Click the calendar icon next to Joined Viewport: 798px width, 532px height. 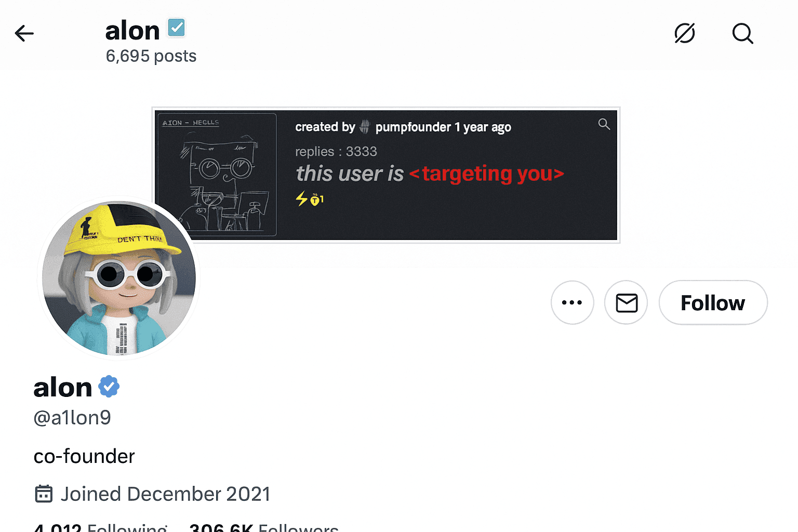coord(44,494)
